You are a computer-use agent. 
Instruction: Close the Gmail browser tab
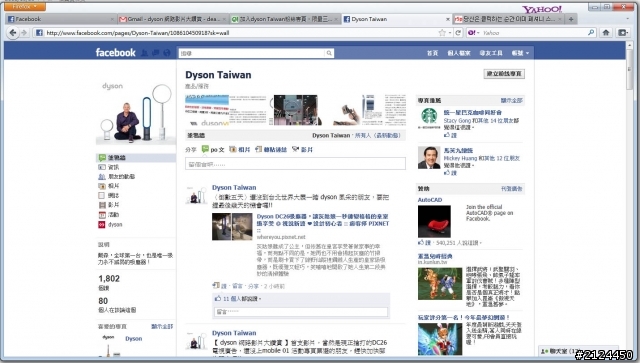224,19
